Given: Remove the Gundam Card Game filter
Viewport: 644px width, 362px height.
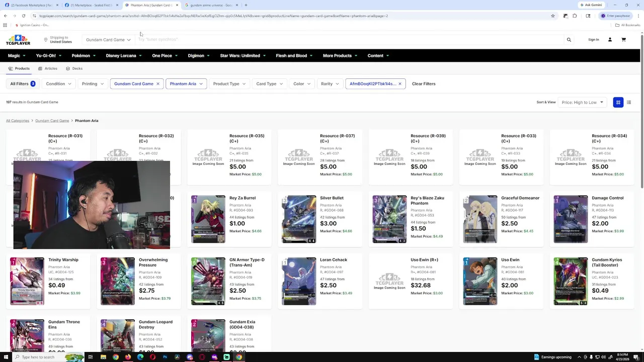Looking at the screenshot, I should [157, 84].
